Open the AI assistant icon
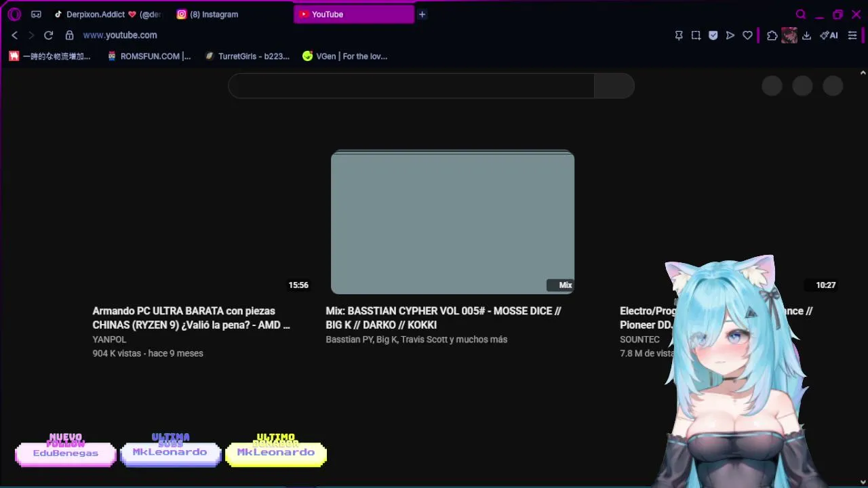This screenshot has width=868, height=488. pyautogui.click(x=829, y=35)
